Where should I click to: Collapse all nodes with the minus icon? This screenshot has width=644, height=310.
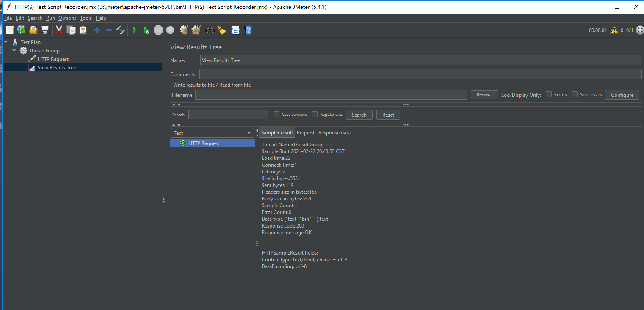coord(109,30)
